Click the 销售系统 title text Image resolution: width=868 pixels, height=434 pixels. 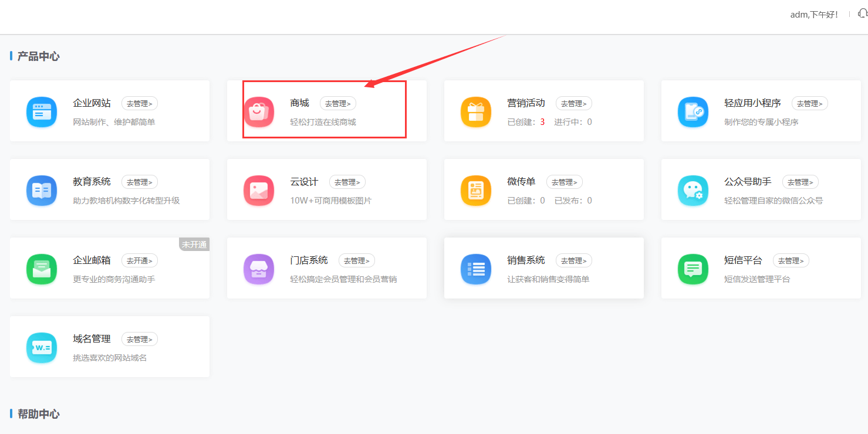point(526,260)
